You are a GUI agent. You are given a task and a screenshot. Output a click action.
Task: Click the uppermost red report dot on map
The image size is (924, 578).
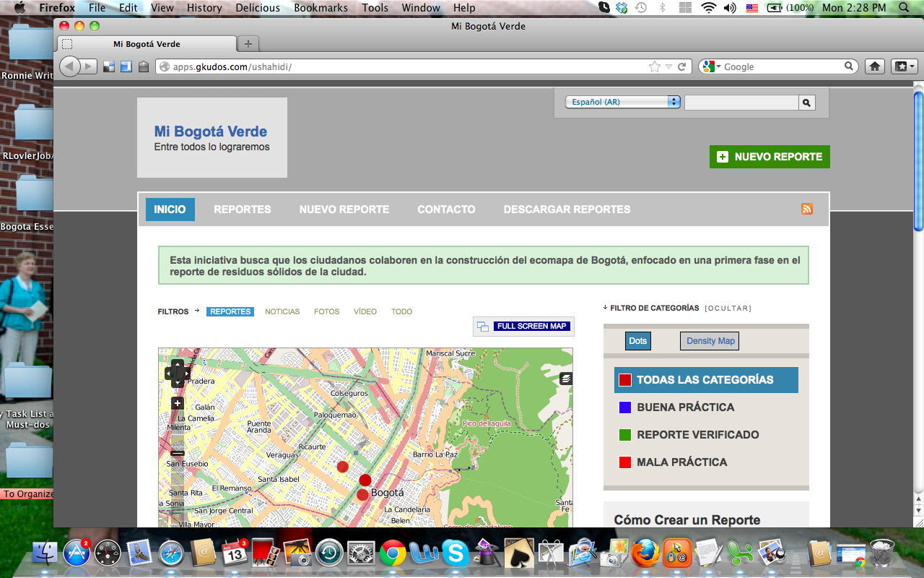pos(343,467)
